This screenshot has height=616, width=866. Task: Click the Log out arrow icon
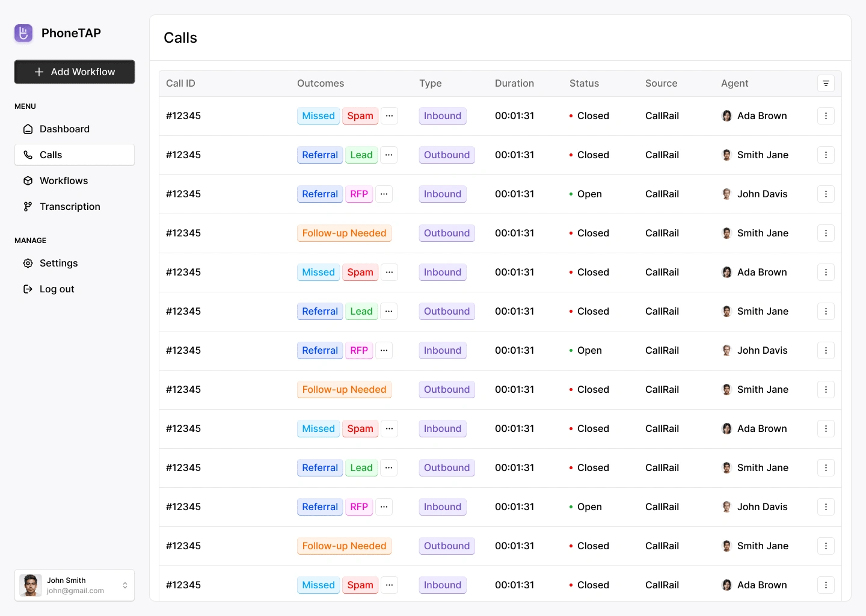point(28,289)
